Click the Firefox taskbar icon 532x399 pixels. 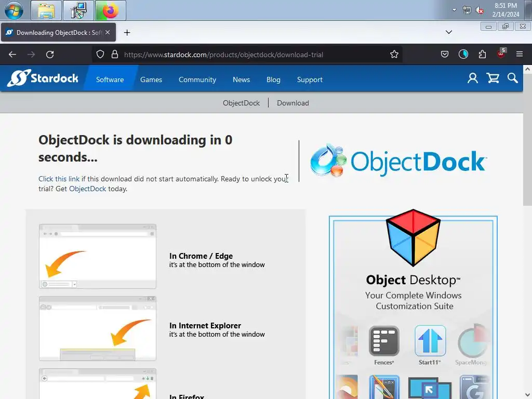[x=111, y=10]
